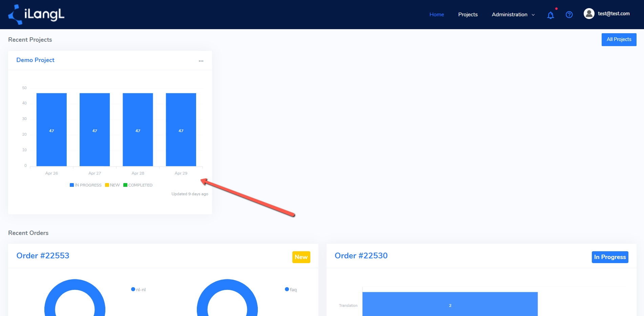Open the help question mark icon
Viewport: 644px width, 316px height.
tap(569, 15)
